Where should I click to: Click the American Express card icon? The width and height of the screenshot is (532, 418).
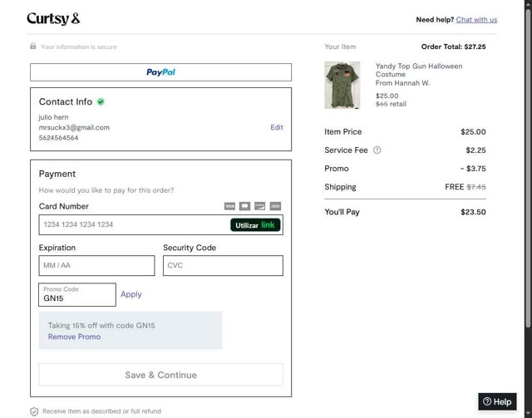click(275, 206)
